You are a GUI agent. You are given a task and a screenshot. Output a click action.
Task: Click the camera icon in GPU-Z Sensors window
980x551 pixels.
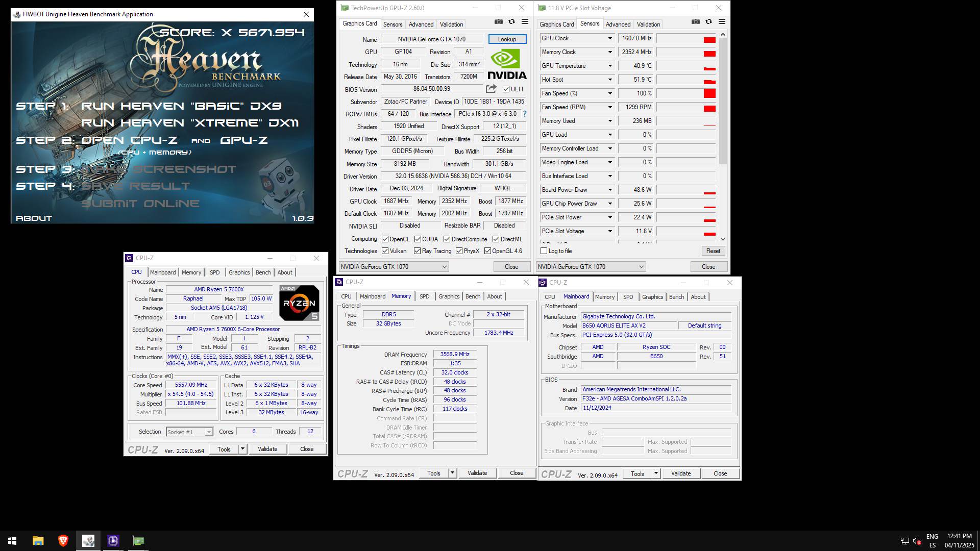click(695, 21)
